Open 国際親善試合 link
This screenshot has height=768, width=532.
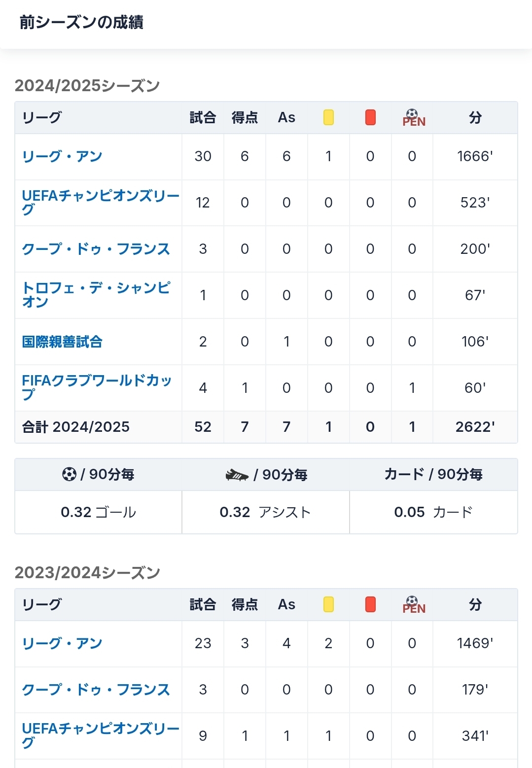point(62,342)
